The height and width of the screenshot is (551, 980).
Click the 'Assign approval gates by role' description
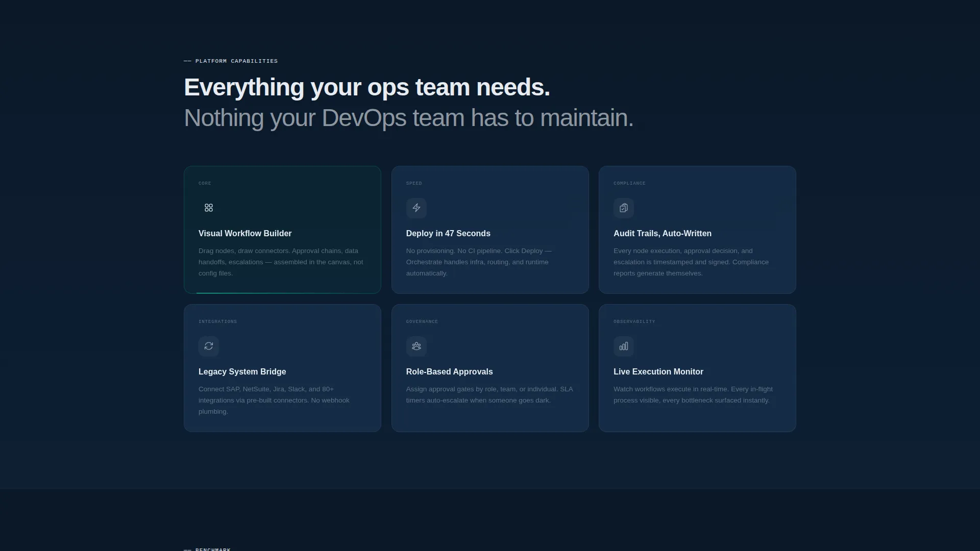(x=489, y=394)
